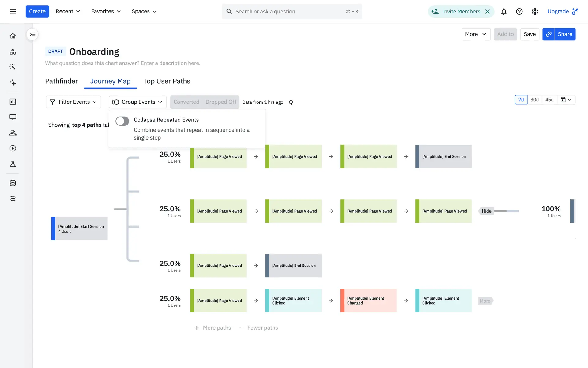Viewport: 588px width, 368px height.
Task: Select the 7d date range
Action: coord(521,100)
